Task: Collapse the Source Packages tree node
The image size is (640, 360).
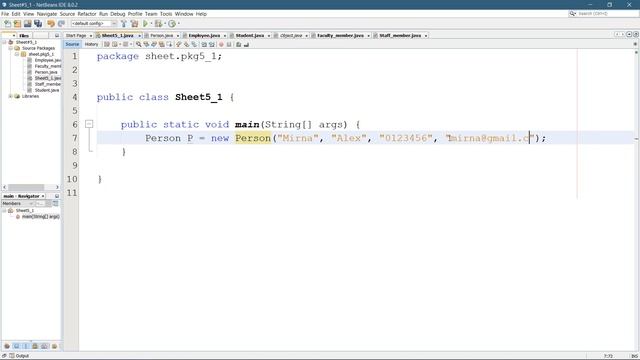Action: point(11,48)
